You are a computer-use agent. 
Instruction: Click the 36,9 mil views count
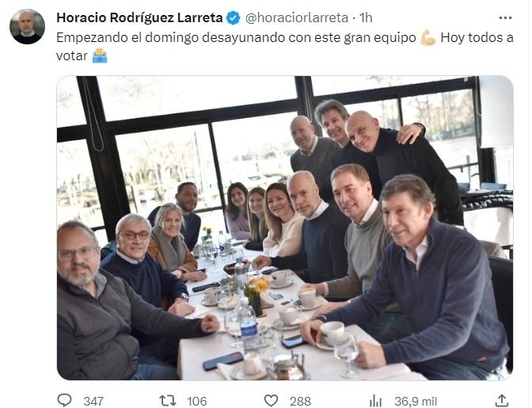pos(416,401)
